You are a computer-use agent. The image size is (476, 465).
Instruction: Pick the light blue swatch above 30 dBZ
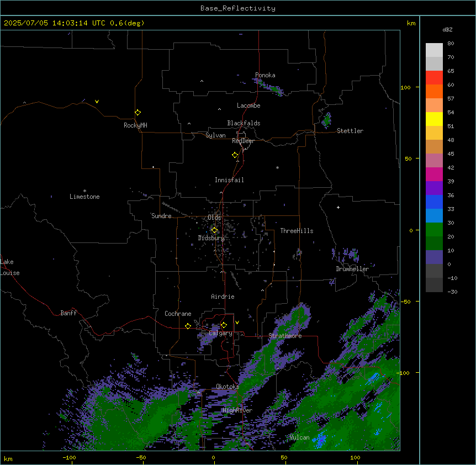tap(434, 215)
